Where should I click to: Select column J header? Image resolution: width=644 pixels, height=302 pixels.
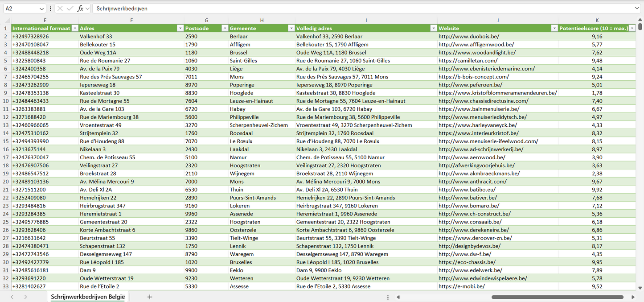[497, 20]
